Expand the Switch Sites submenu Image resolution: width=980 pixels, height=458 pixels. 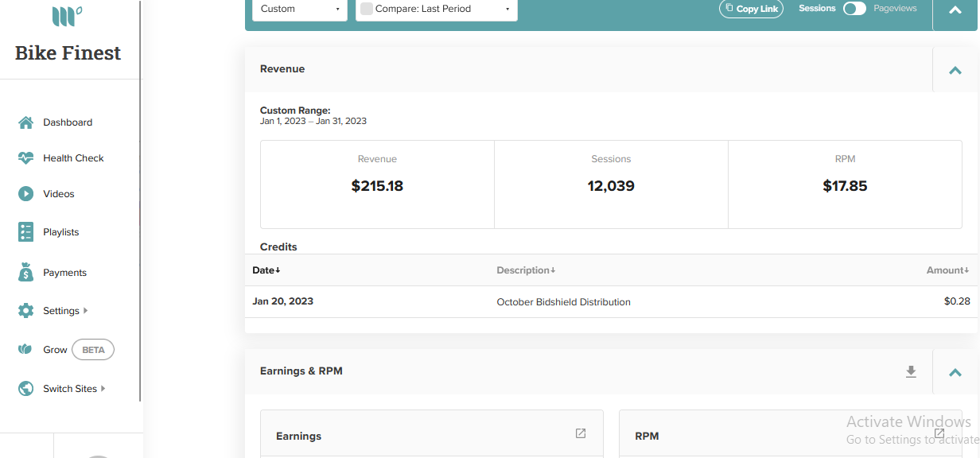pyautogui.click(x=103, y=389)
